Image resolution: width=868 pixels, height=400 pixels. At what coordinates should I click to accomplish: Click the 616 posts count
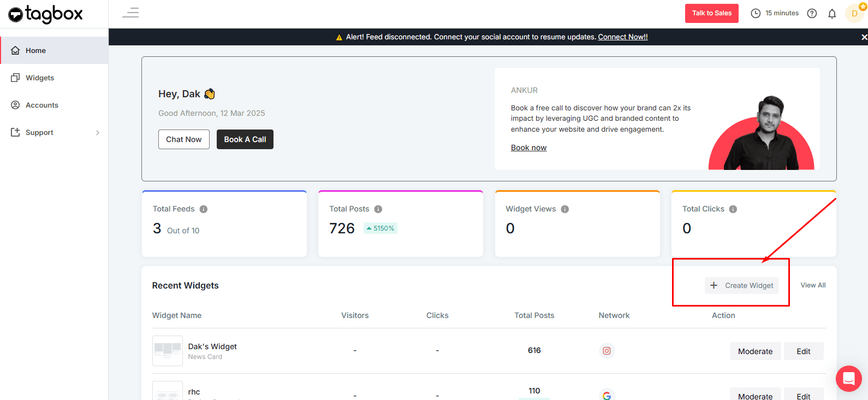[x=534, y=350]
